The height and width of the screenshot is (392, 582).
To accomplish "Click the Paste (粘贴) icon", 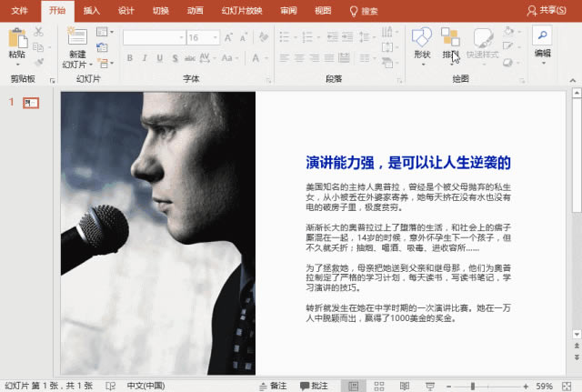I will pyautogui.click(x=17, y=38).
